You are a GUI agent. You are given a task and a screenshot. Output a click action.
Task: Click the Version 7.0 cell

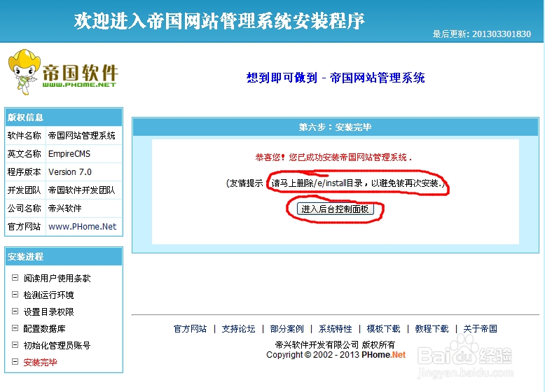pos(84,172)
